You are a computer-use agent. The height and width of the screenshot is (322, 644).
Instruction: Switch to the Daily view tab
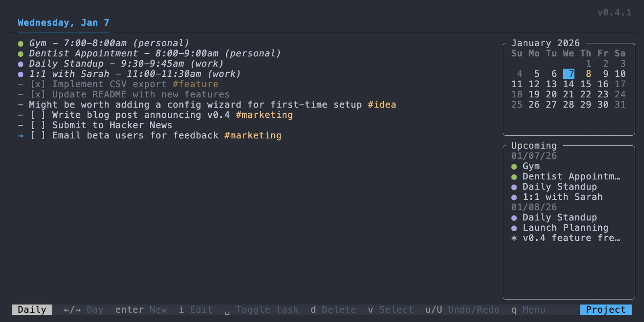pyautogui.click(x=32, y=310)
